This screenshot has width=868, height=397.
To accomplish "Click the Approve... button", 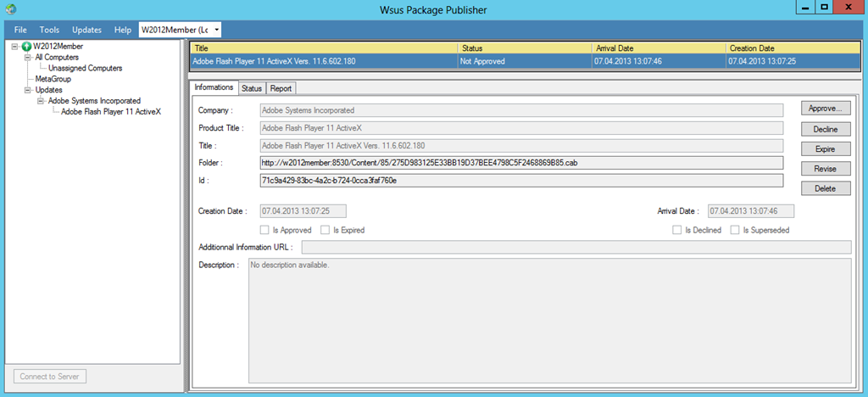I will pos(826,109).
